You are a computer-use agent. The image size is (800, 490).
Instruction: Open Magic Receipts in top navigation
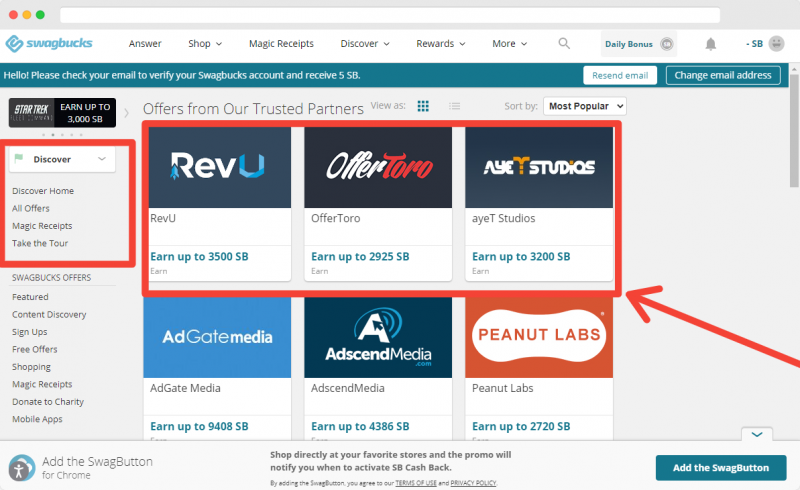[281, 43]
